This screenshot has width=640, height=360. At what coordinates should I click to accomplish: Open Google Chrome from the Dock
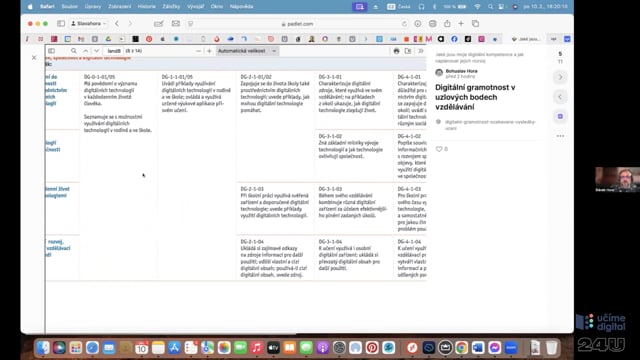[x=462, y=348]
